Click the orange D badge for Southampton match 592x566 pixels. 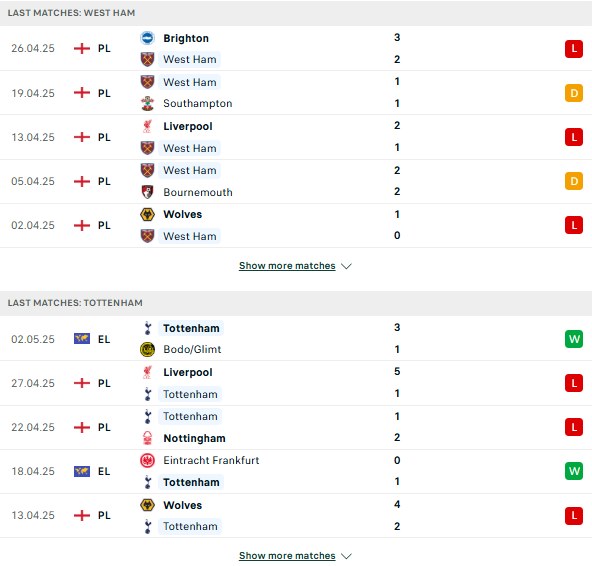click(574, 93)
